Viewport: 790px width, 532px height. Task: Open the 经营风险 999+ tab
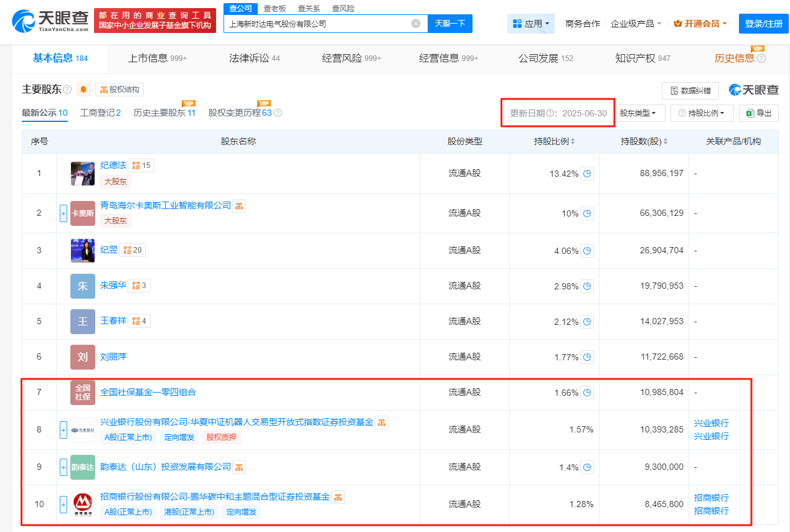(352, 58)
